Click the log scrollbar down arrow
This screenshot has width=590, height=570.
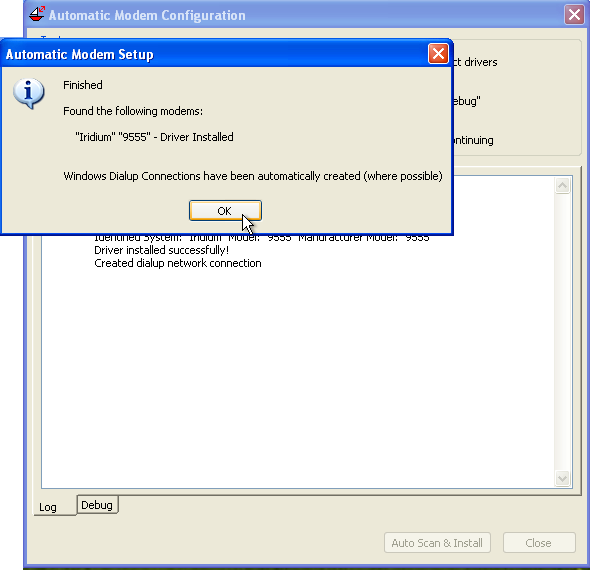(563, 478)
